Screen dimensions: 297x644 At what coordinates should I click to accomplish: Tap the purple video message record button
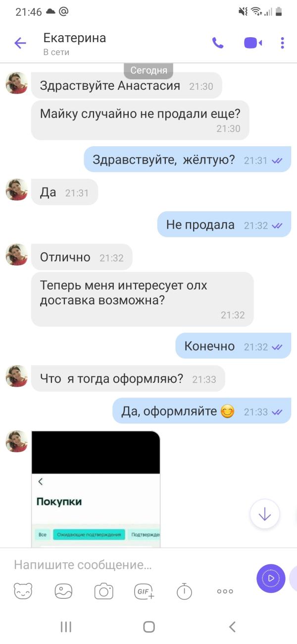[x=271, y=579]
